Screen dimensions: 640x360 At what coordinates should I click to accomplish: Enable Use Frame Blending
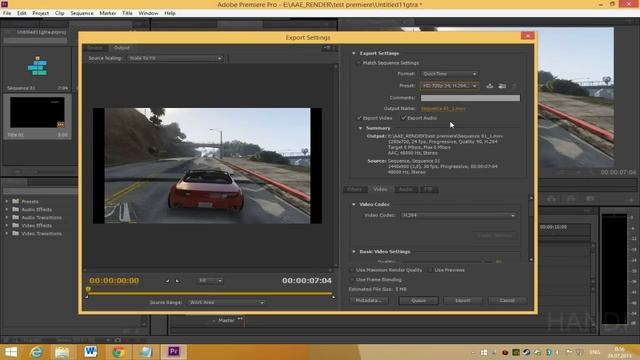[352, 280]
